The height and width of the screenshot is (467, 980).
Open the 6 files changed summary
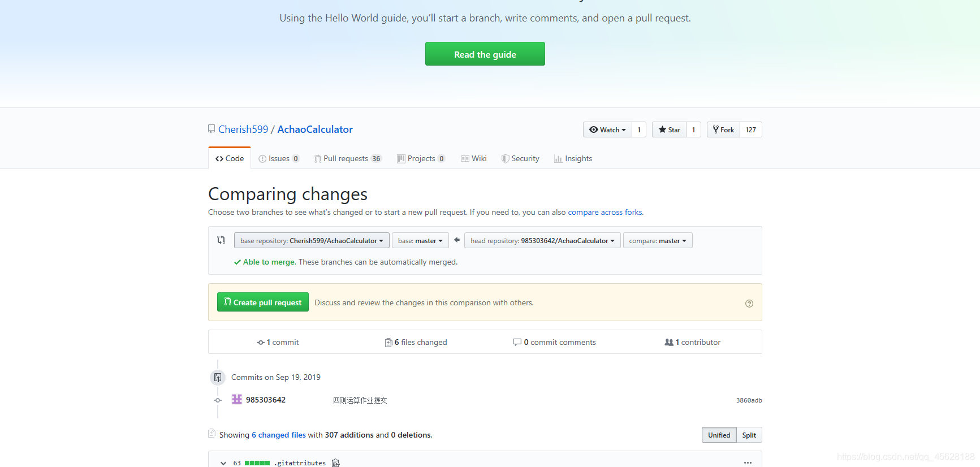pyautogui.click(x=416, y=342)
